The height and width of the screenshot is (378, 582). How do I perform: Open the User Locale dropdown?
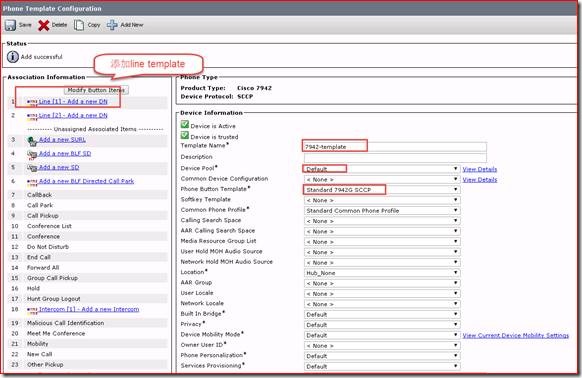coord(382,294)
